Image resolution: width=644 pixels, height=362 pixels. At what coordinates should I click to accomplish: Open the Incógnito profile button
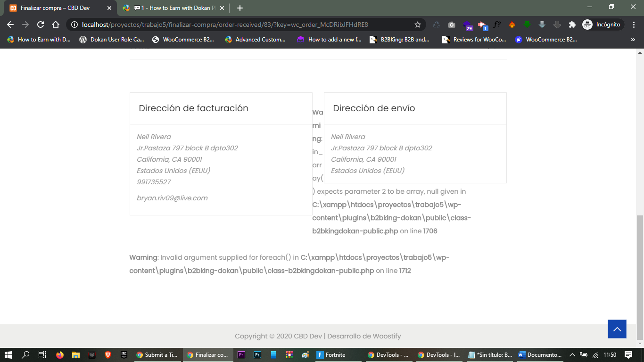(x=603, y=25)
